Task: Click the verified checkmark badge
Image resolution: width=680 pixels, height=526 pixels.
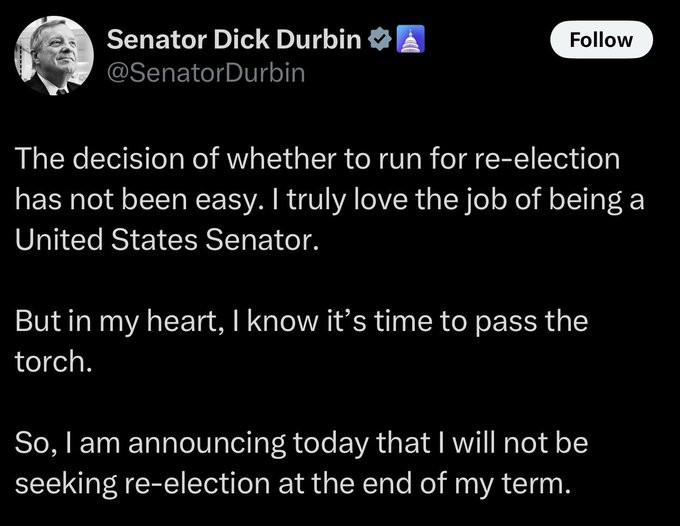Action: point(380,41)
